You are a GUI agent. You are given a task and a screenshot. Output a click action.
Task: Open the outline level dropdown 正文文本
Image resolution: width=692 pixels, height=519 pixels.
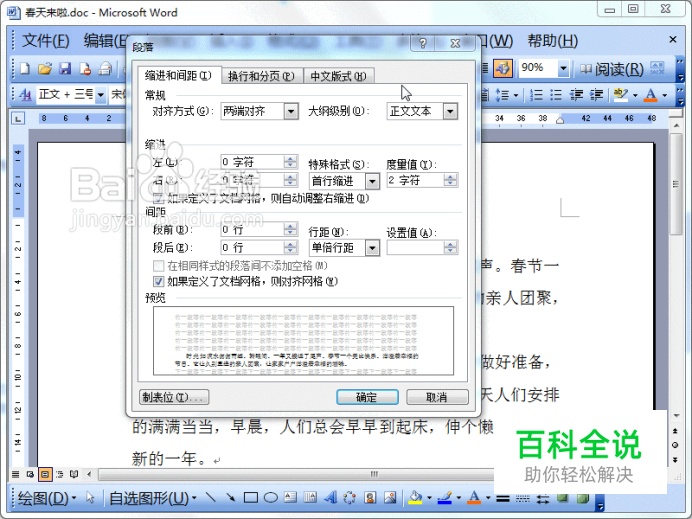tap(450, 111)
